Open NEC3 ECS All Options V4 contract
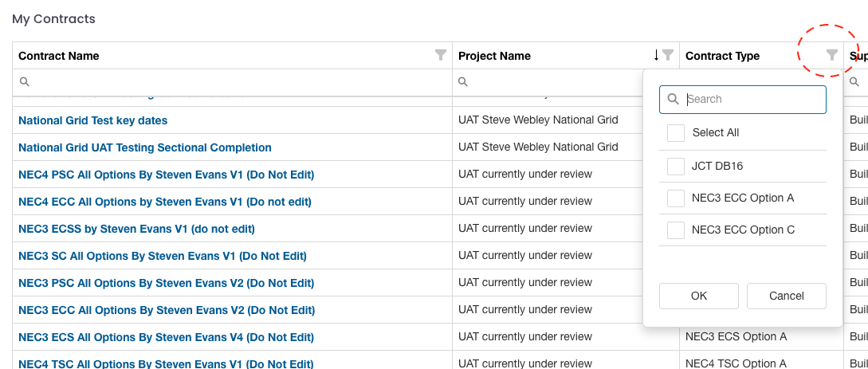 click(x=166, y=337)
